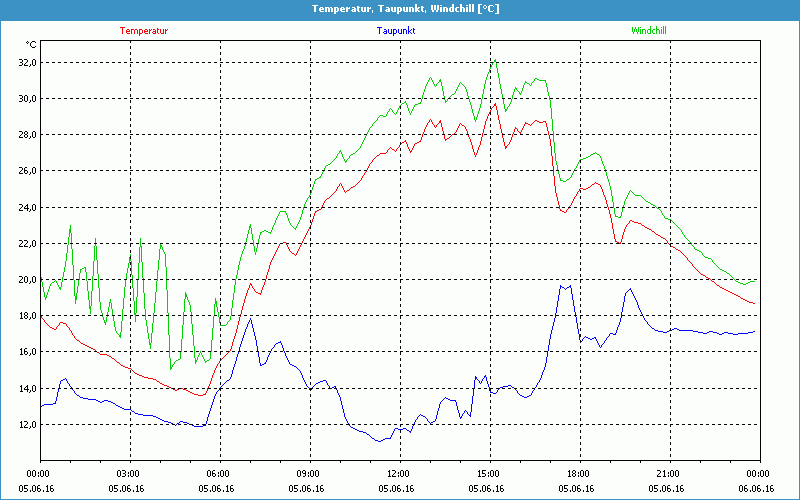Click the 22,0 y-axis value

click(28, 243)
